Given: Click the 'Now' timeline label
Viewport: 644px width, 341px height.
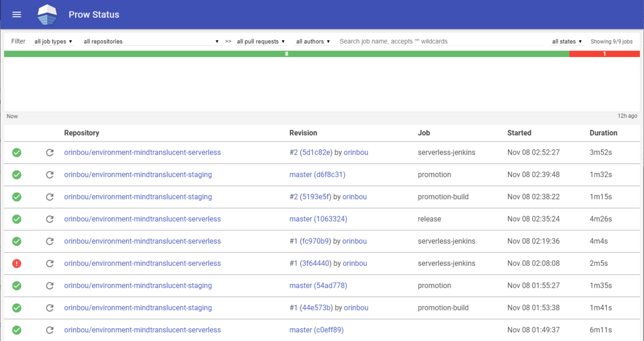Looking at the screenshot, I should 12,116.
